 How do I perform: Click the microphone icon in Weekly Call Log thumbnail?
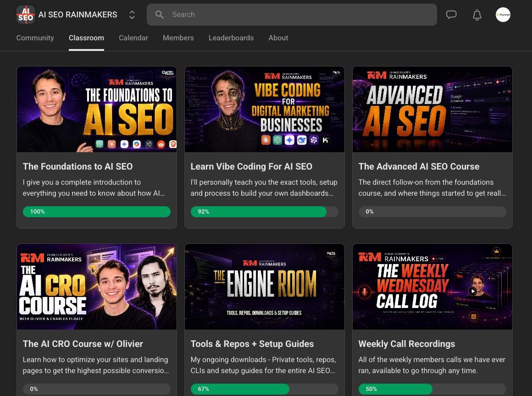coord(365,292)
